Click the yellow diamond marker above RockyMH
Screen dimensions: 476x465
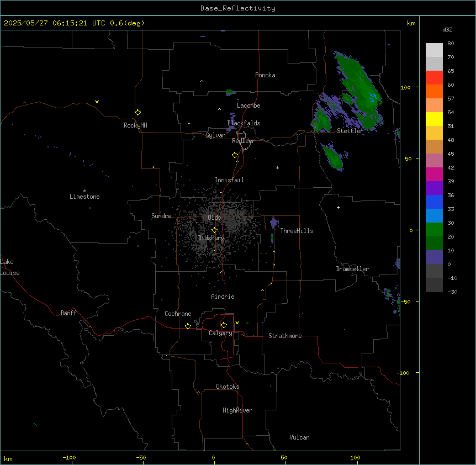(137, 113)
